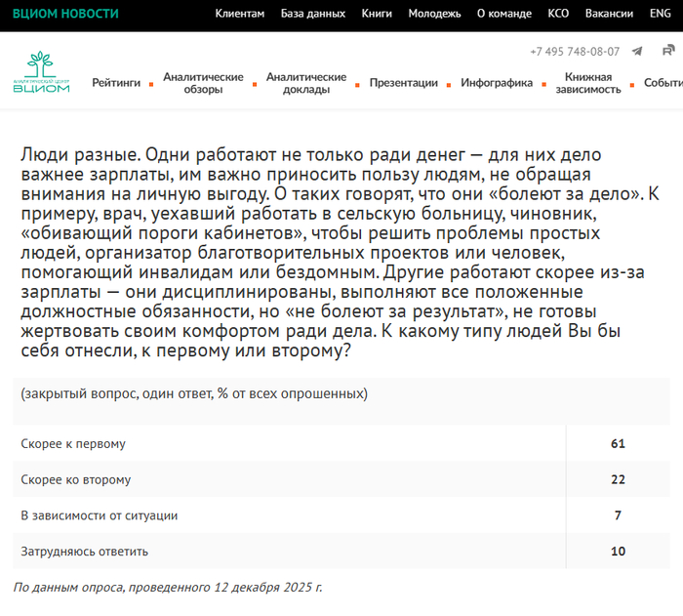This screenshot has width=683, height=616.
Task: Click the КСО top bar link
Action: (x=558, y=14)
